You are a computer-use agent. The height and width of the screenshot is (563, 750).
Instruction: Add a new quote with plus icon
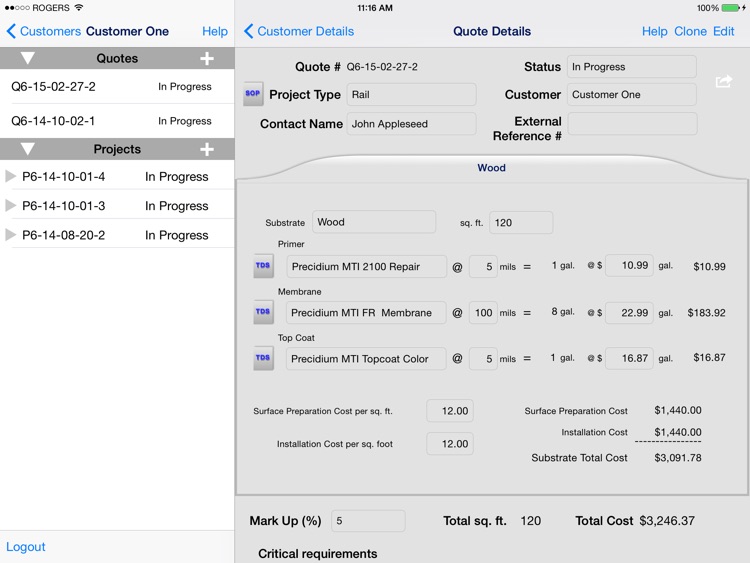click(x=207, y=59)
